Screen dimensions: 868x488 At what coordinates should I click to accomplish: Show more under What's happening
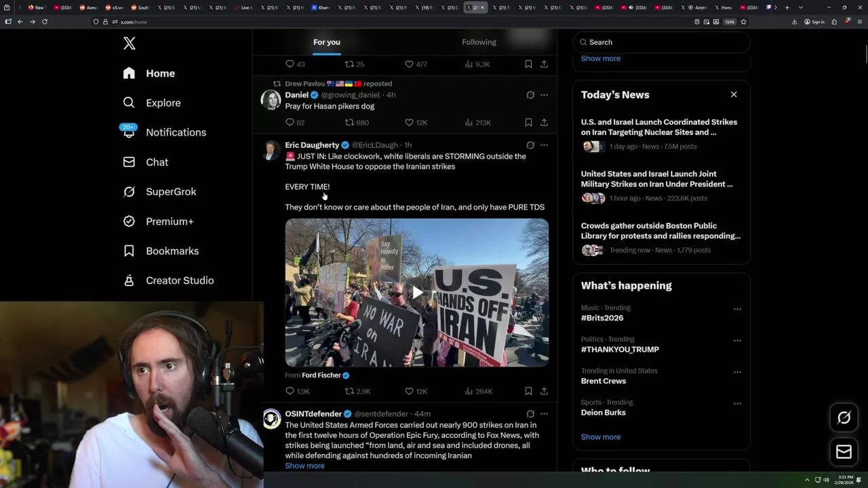(x=601, y=436)
